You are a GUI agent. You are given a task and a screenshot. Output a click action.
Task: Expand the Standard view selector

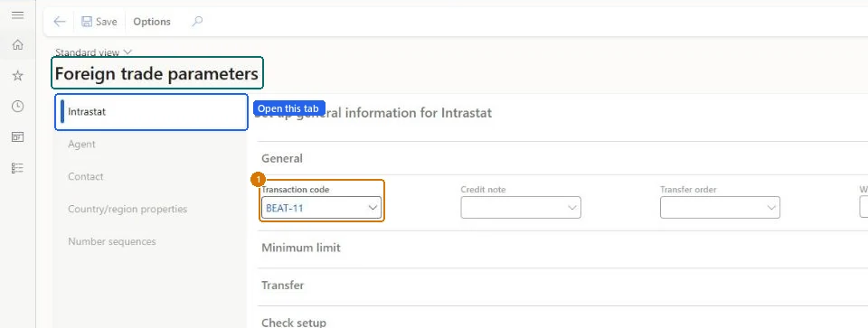(x=93, y=52)
